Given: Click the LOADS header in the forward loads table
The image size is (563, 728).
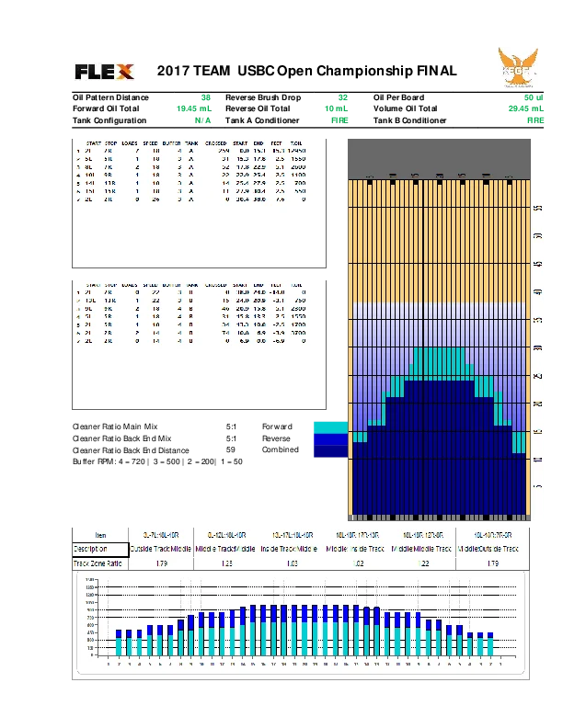Looking at the screenshot, I should 130,143.
